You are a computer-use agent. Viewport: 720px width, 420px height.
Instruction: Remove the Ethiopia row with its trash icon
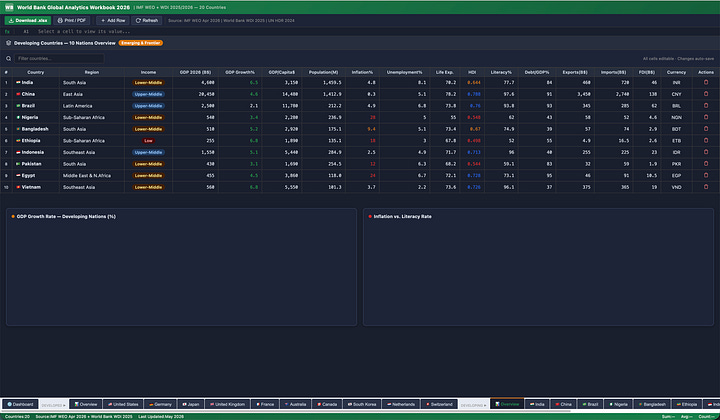706,140
